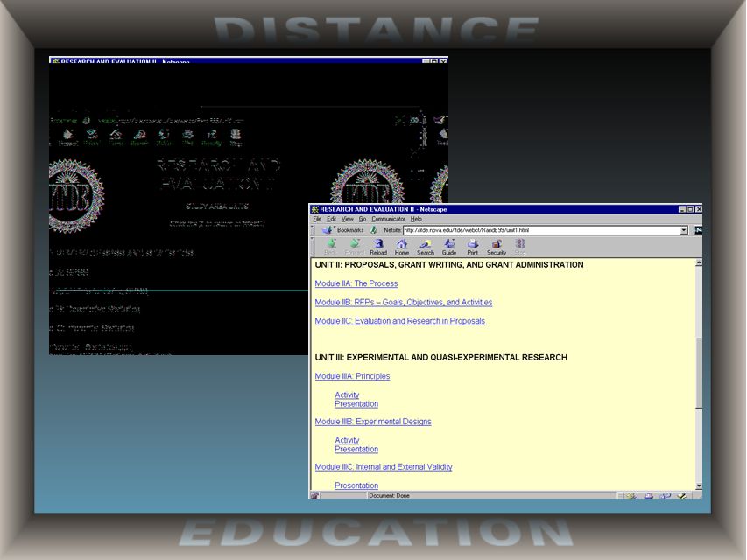
Task: Collapse the Location toolbar using its grip
Action: click(x=313, y=230)
